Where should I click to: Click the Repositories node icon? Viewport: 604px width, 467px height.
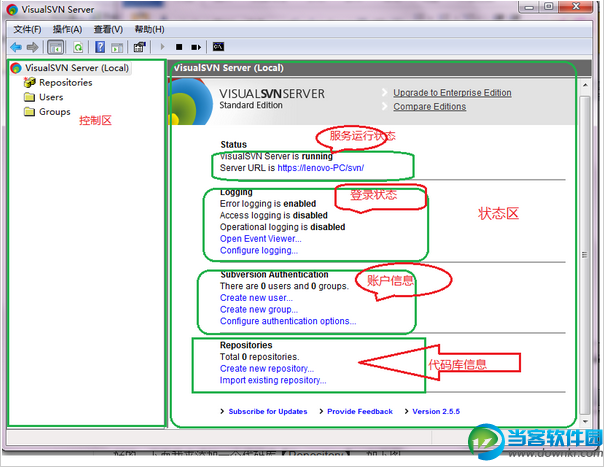point(29,82)
